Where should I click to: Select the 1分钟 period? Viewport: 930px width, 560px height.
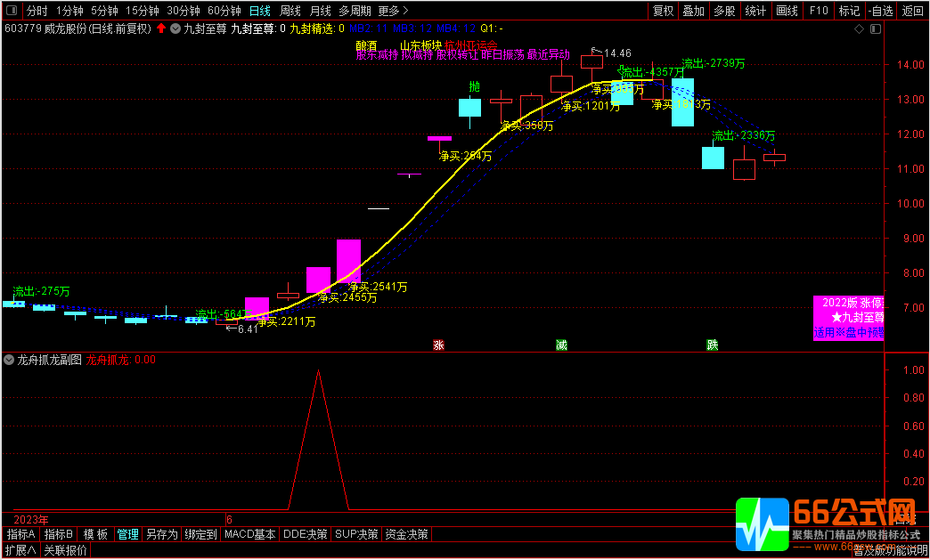point(69,11)
